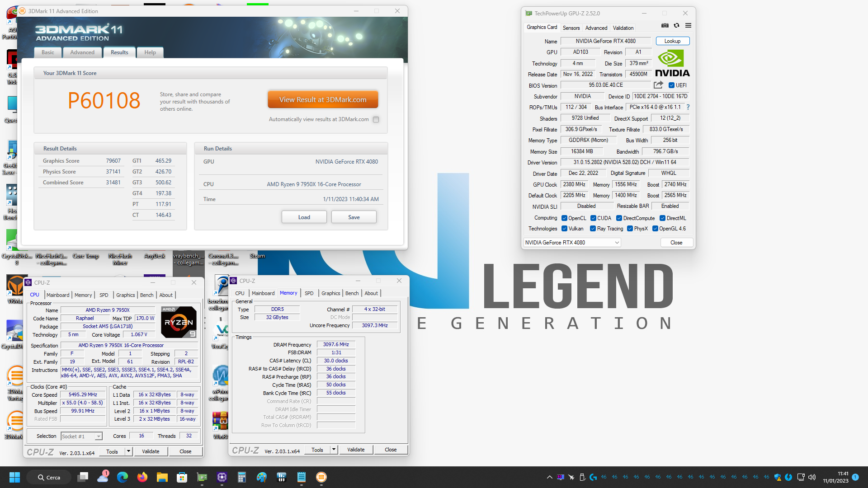Screen dimensions: 868x488
Task: Click the Ryzen 9 logo in CPU-Z
Action: pos(179,322)
